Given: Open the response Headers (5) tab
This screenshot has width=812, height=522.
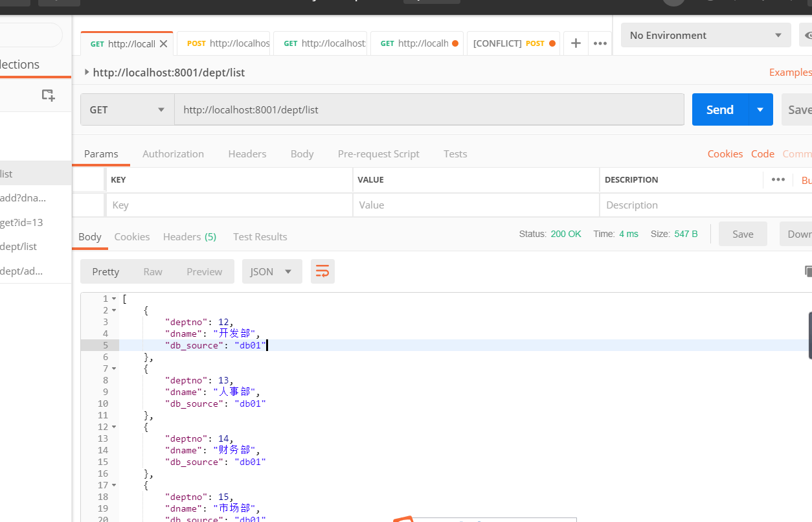Looking at the screenshot, I should [x=190, y=236].
